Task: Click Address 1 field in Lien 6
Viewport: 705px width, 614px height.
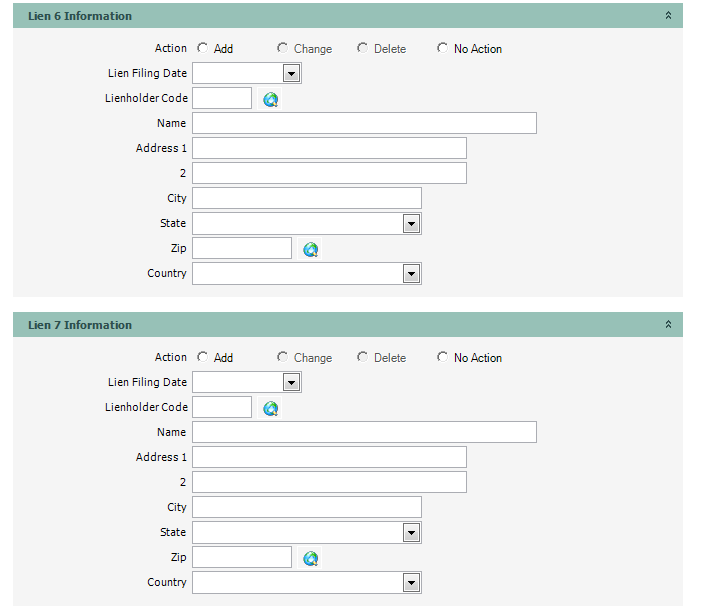Action: click(x=329, y=148)
